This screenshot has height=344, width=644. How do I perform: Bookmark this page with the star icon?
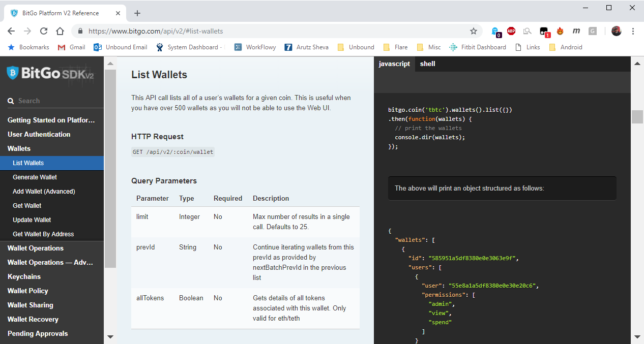click(474, 31)
